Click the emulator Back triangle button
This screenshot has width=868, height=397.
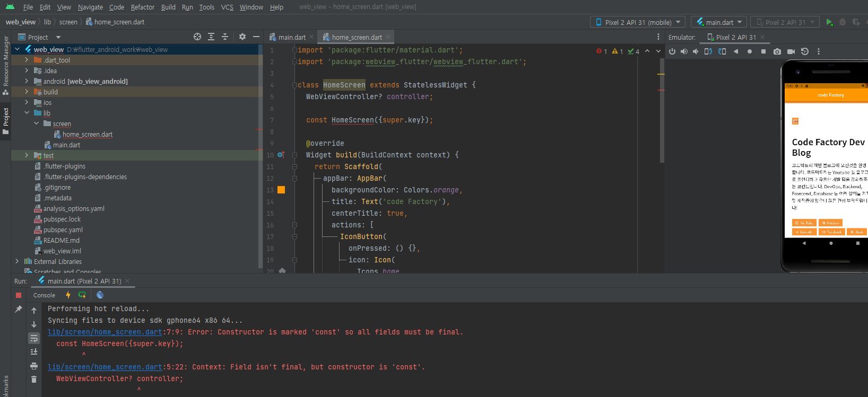tap(736, 51)
